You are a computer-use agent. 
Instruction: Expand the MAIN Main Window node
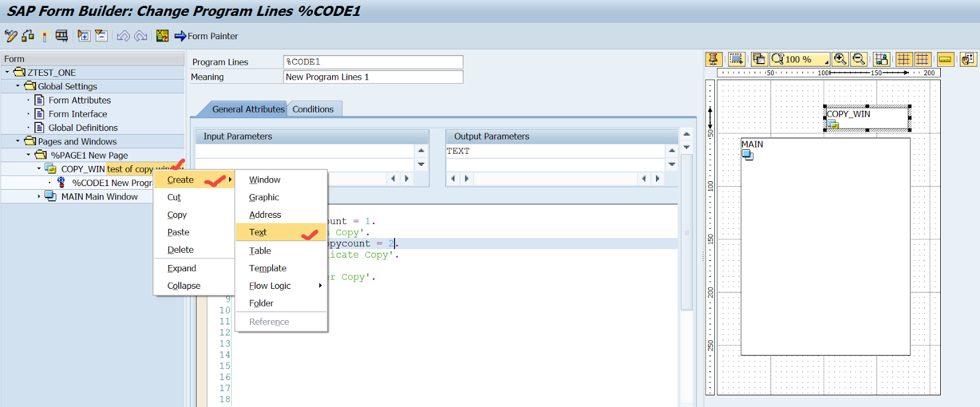(39, 196)
